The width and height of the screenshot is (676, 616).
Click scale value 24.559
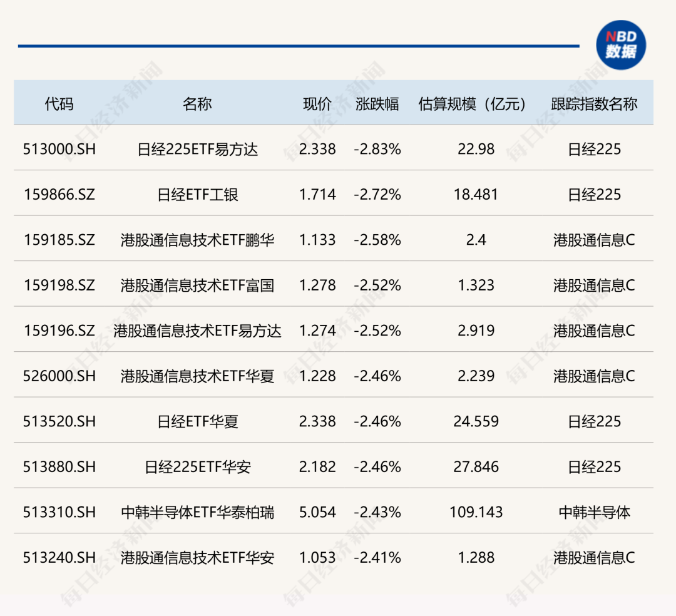tap(476, 421)
